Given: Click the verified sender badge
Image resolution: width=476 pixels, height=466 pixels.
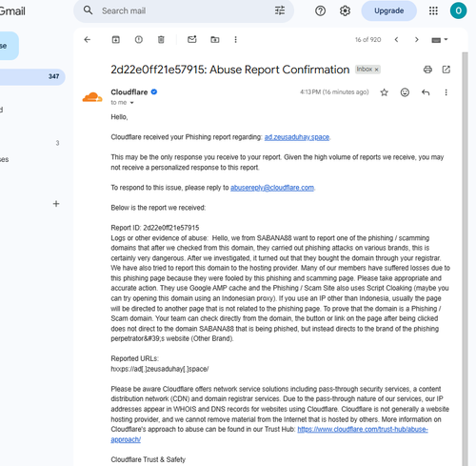Looking at the screenshot, I should tap(154, 91).
